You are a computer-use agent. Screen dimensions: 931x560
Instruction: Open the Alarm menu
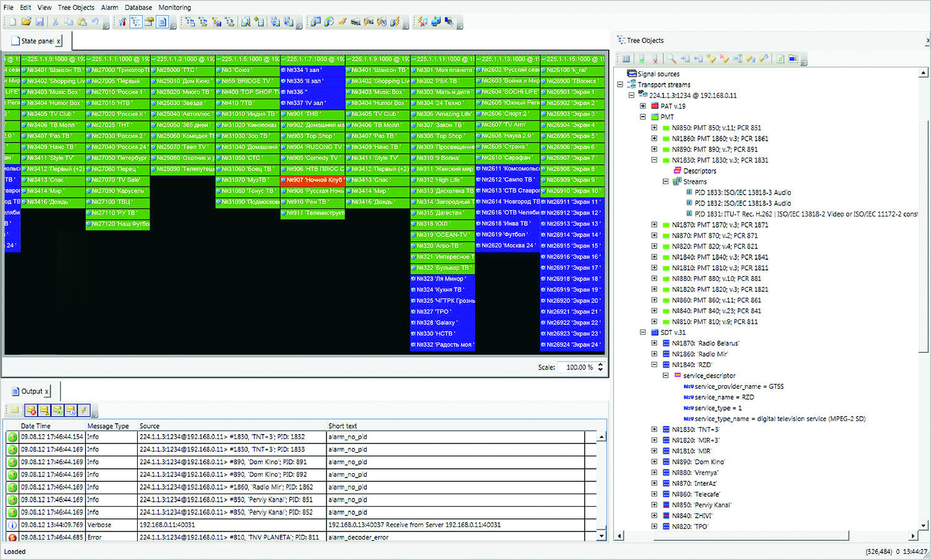110,7
